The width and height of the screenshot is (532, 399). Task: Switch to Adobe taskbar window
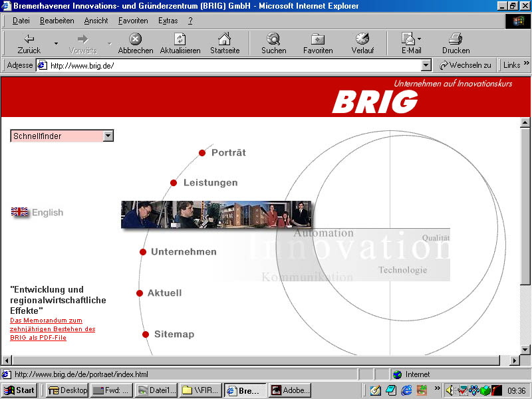pos(289,390)
